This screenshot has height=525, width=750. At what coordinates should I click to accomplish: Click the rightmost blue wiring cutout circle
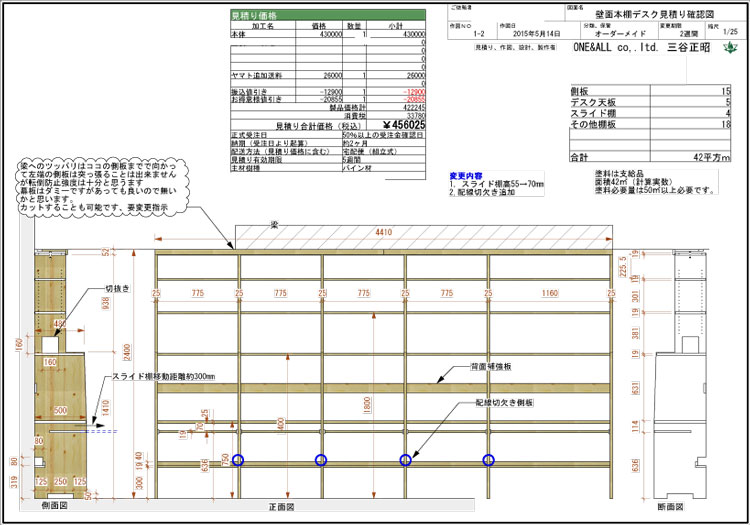point(489,460)
